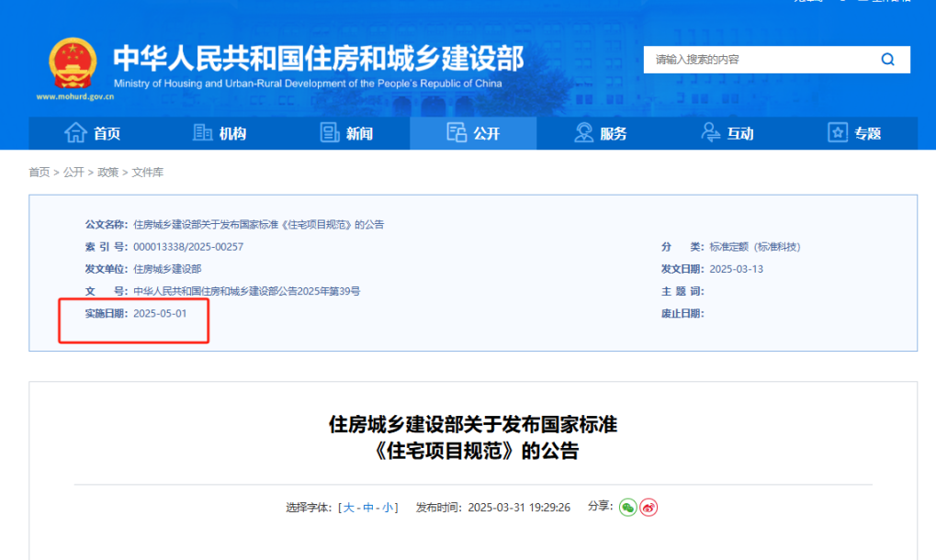The width and height of the screenshot is (936, 560).
Task: Click the national emblem logo
Action: [x=73, y=63]
